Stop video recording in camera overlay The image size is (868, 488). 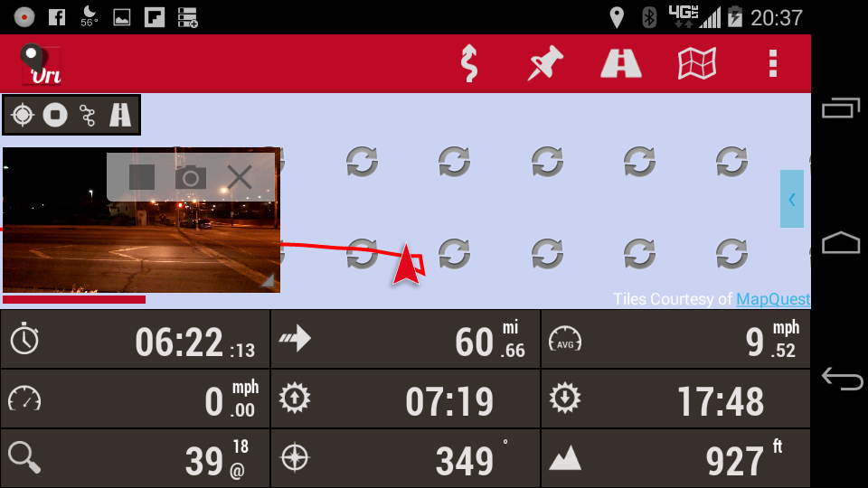(142, 178)
